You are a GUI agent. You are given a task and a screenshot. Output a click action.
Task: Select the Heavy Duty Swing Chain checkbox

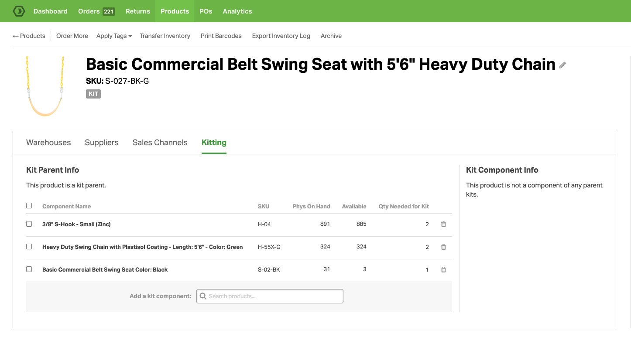(x=29, y=247)
